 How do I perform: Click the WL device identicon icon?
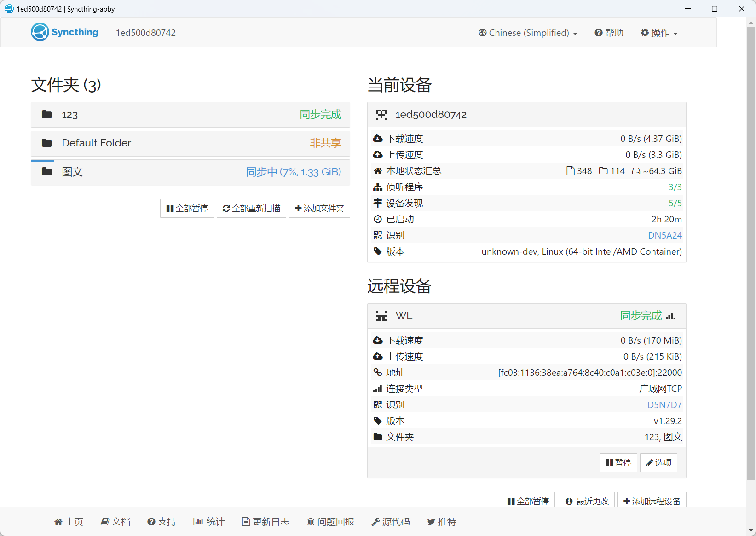click(381, 316)
